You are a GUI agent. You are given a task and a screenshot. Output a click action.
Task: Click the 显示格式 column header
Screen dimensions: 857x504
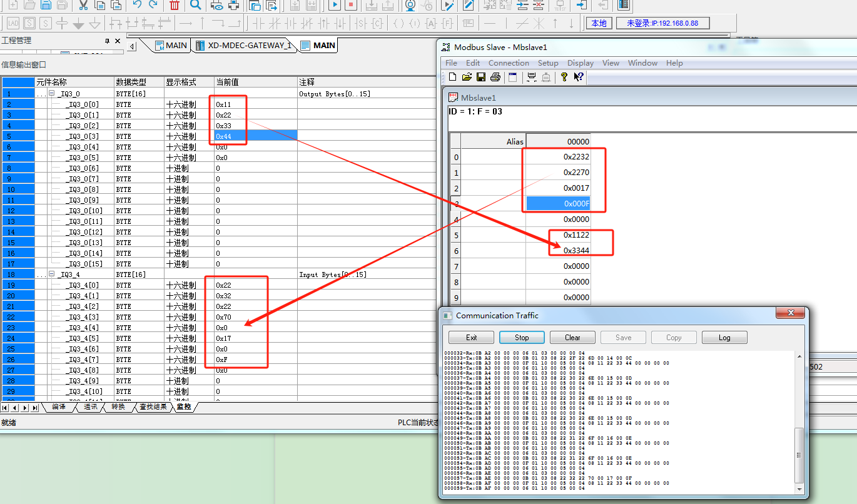coord(189,82)
